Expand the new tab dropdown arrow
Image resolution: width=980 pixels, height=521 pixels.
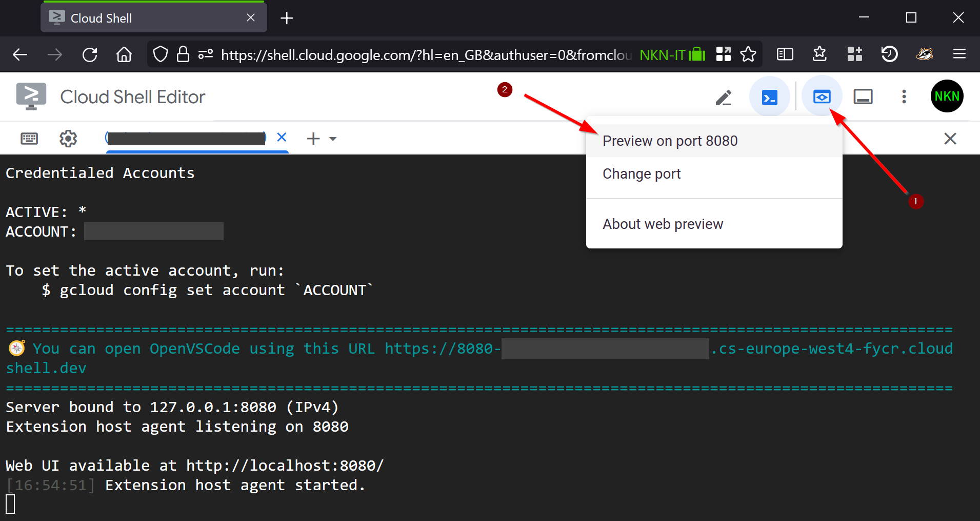[333, 139]
